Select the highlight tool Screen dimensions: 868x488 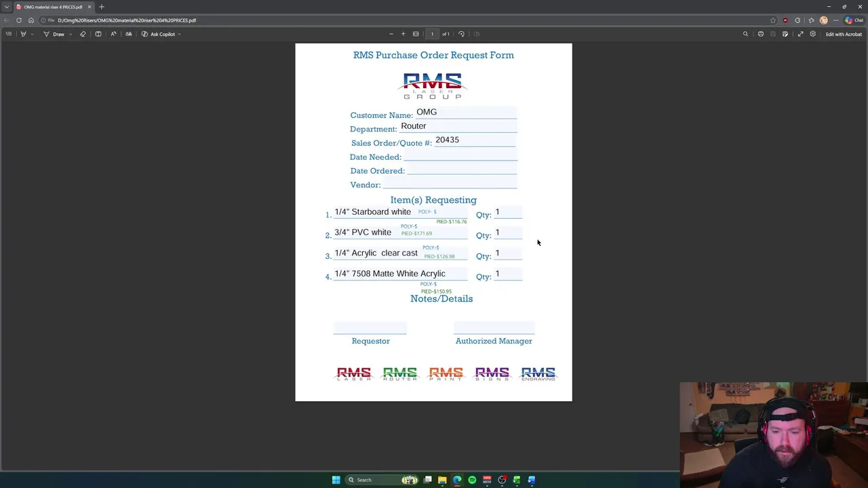coord(23,34)
